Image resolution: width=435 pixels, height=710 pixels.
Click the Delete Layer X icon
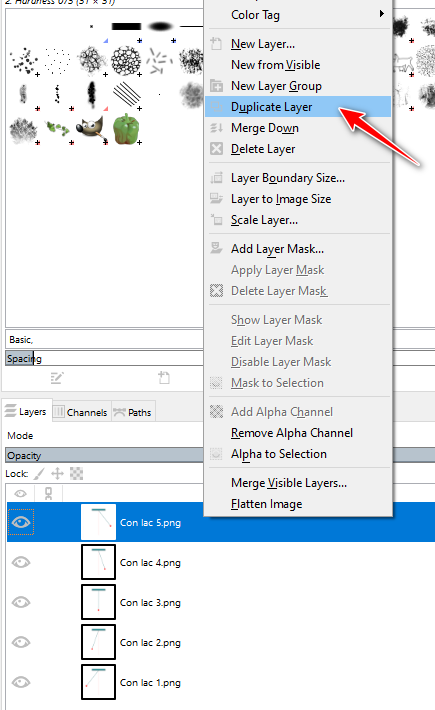[x=216, y=149]
